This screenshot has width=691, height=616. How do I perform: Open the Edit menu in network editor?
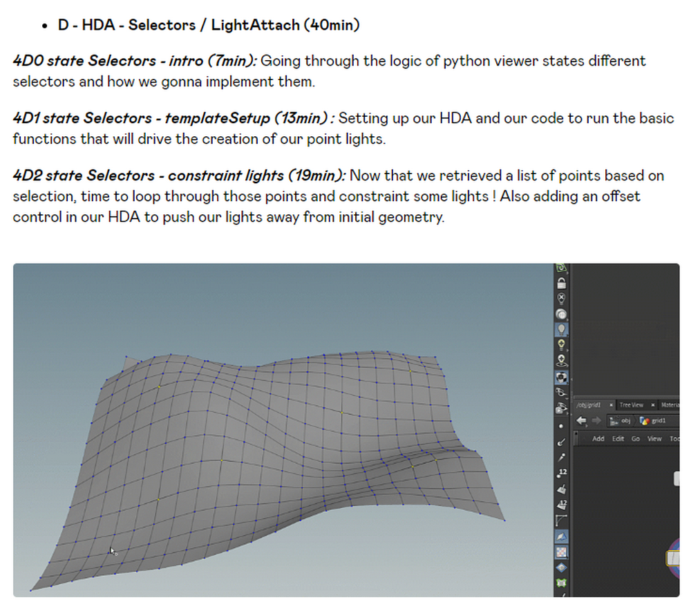coord(618,439)
